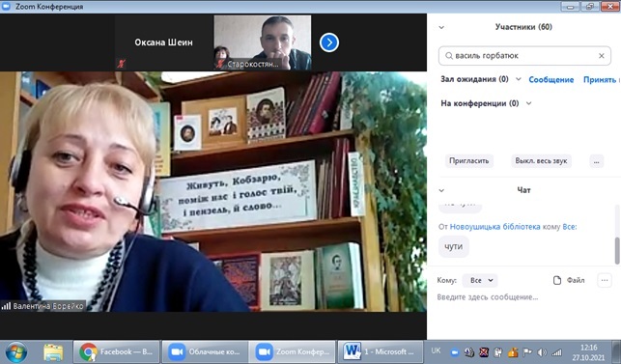
Task: Click the printer device tray icon
Action: point(469,351)
